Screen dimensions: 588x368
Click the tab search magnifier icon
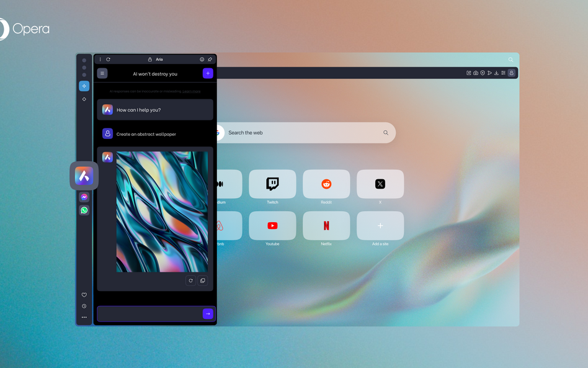pos(510,60)
